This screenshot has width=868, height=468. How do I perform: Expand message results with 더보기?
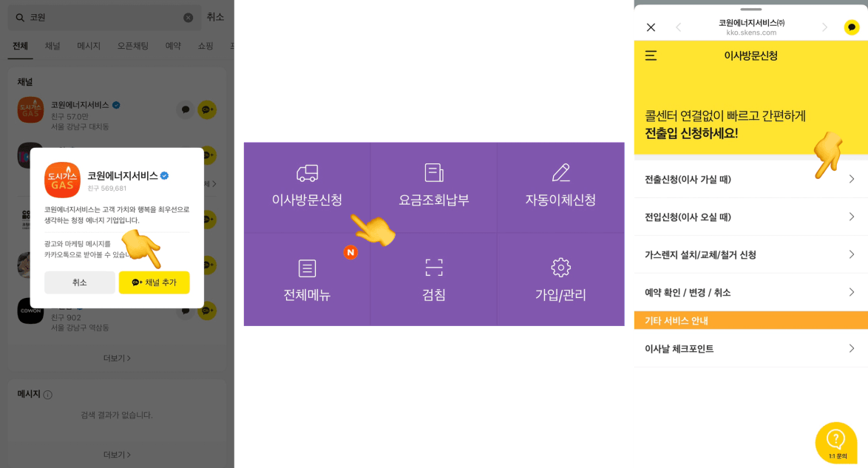click(x=117, y=455)
